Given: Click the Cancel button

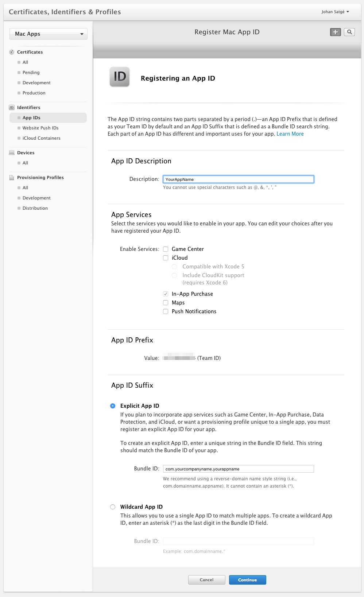Looking at the screenshot, I should pyautogui.click(x=206, y=580).
